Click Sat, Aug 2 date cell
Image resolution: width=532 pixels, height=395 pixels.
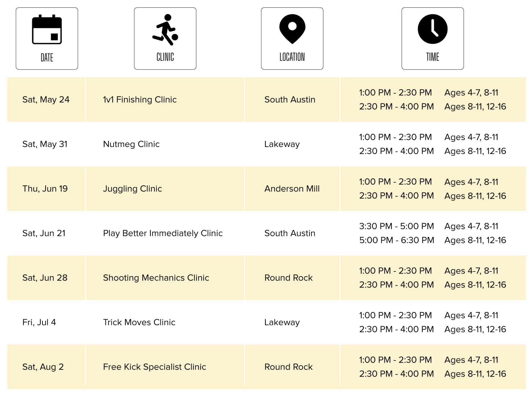[43, 367]
